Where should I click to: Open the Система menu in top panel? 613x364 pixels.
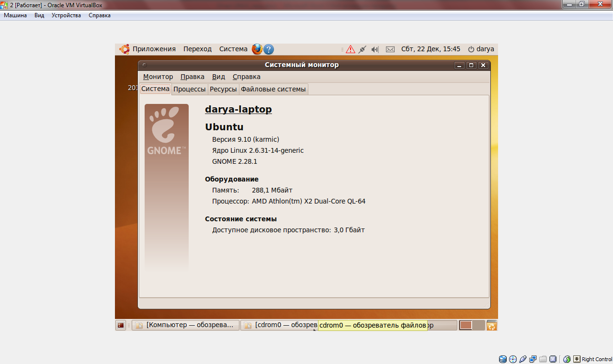coord(233,49)
